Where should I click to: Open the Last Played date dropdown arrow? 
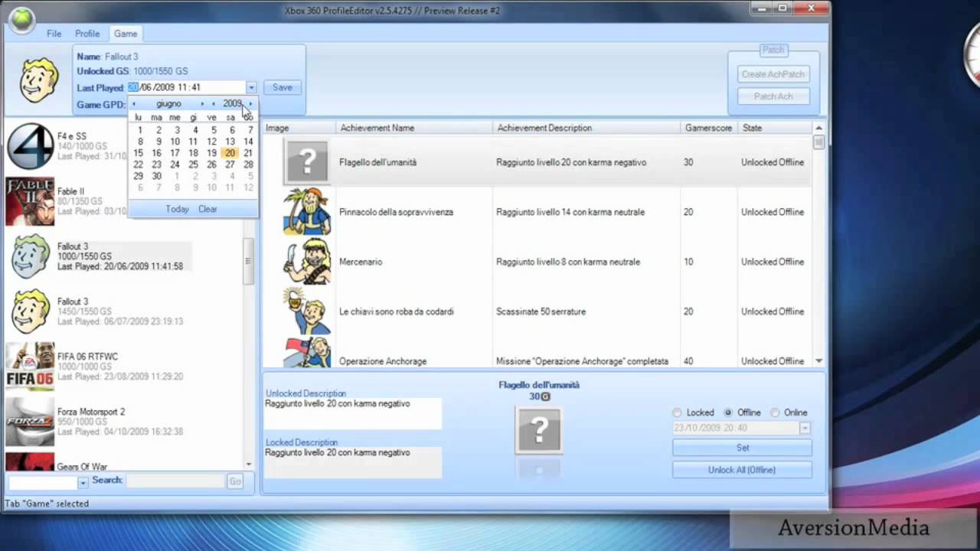(x=251, y=88)
